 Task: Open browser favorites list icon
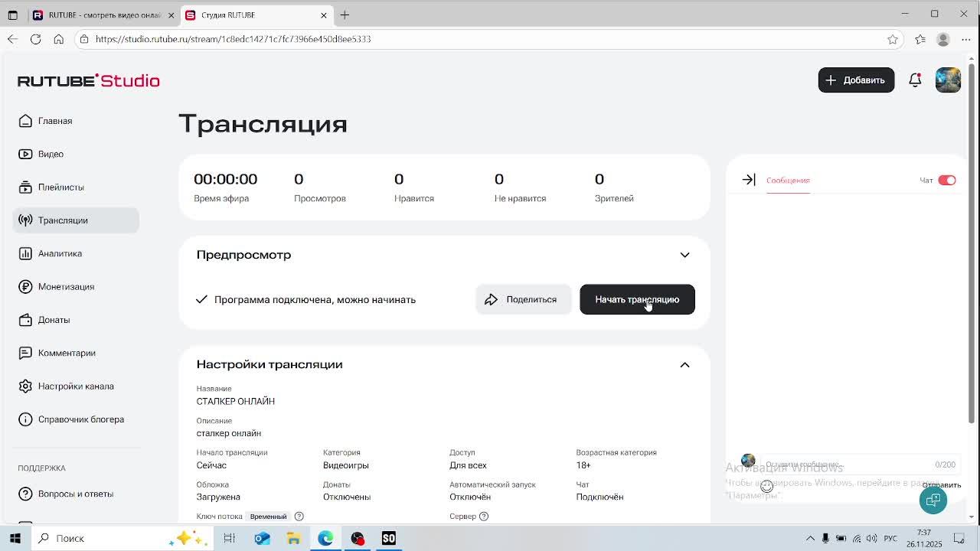point(920,39)
